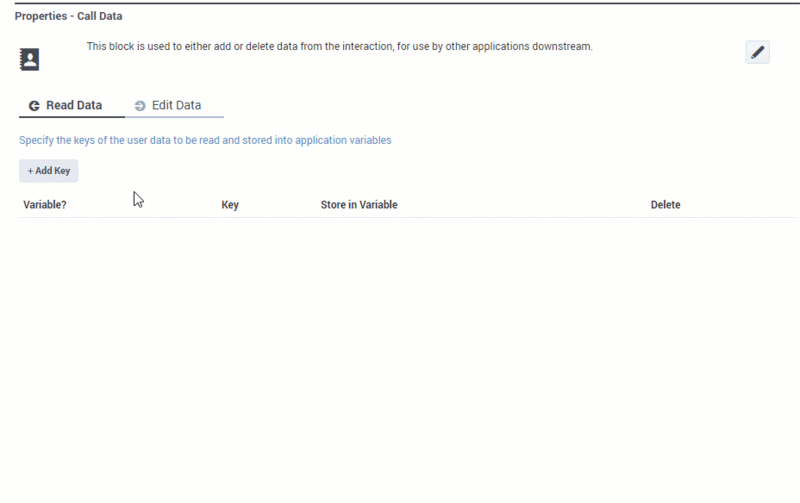Viewport: 800px width, 503px height.
Task: Click the underline beneath Edit Data tab
Action: pos(174,117)
